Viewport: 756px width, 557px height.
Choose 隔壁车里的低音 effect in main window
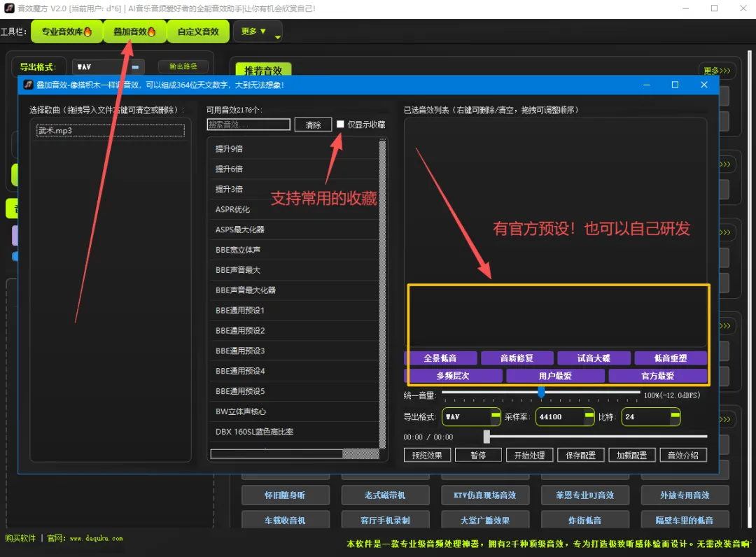[685, 520]
